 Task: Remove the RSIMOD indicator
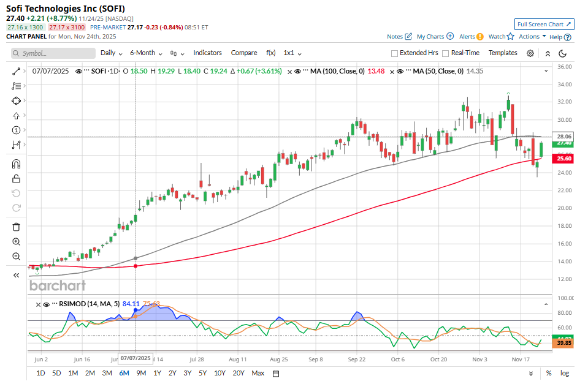(38, 304)
